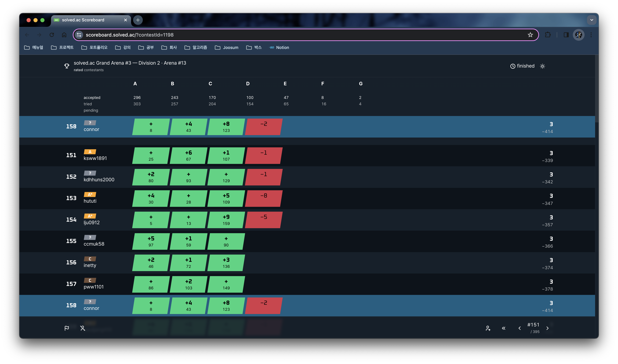Open the Chrome three-dot menu

click(x=591, y=35)
